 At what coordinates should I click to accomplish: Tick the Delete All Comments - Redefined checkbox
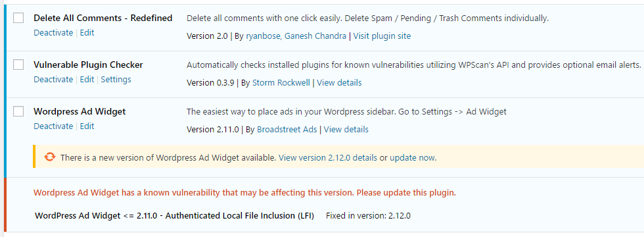point(18,18)
